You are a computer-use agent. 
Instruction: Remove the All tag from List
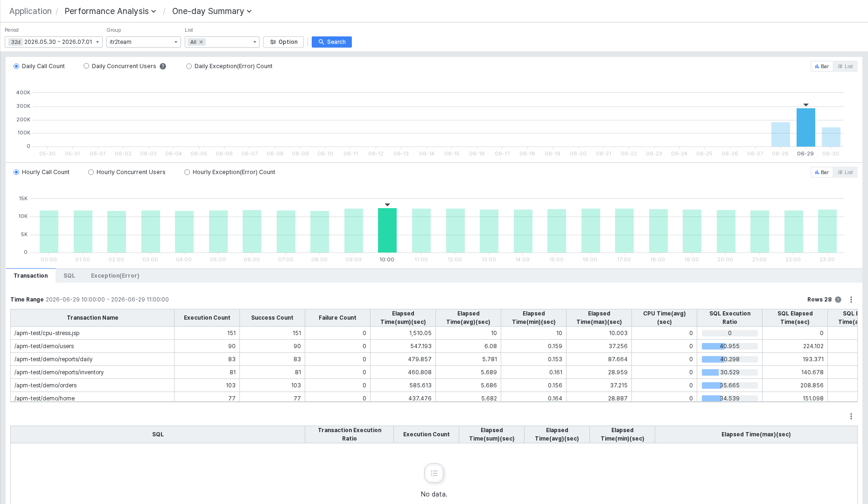201,42
